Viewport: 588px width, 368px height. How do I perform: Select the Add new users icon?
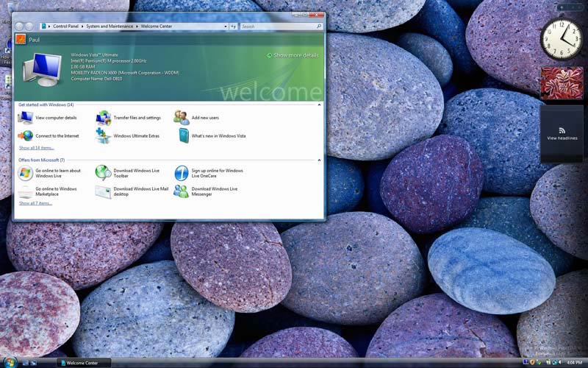(x=182, y=118)
